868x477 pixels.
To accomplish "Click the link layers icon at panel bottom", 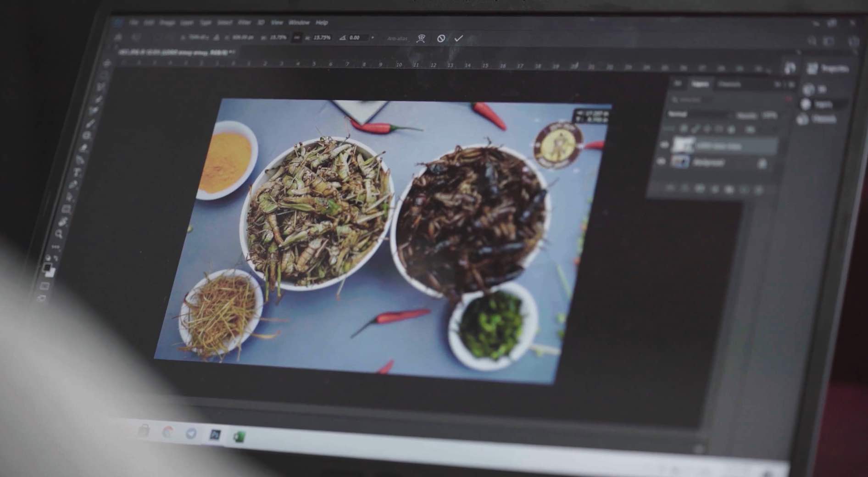I will pyautogui.click(x=670, y=188).
